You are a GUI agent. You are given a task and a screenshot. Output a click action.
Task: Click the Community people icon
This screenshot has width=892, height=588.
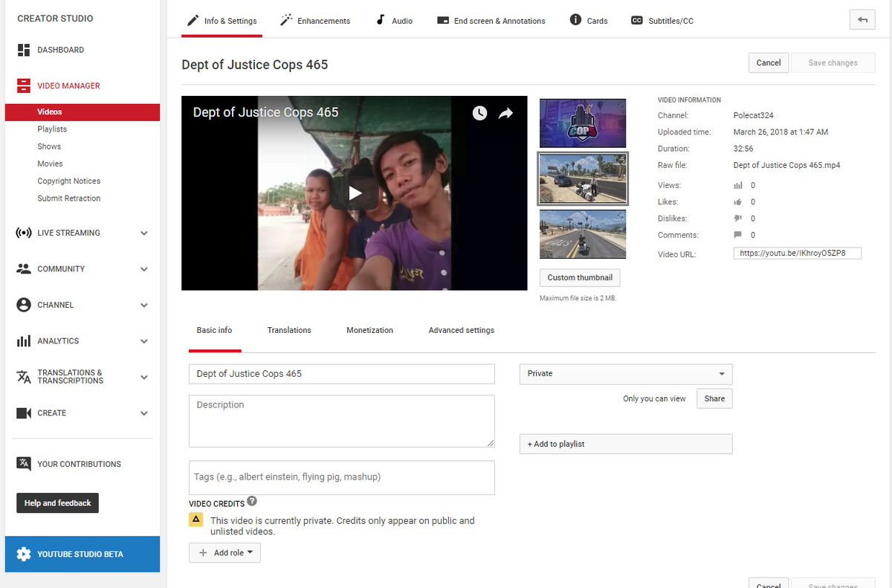pyautogui.click(x=24, y=269)
